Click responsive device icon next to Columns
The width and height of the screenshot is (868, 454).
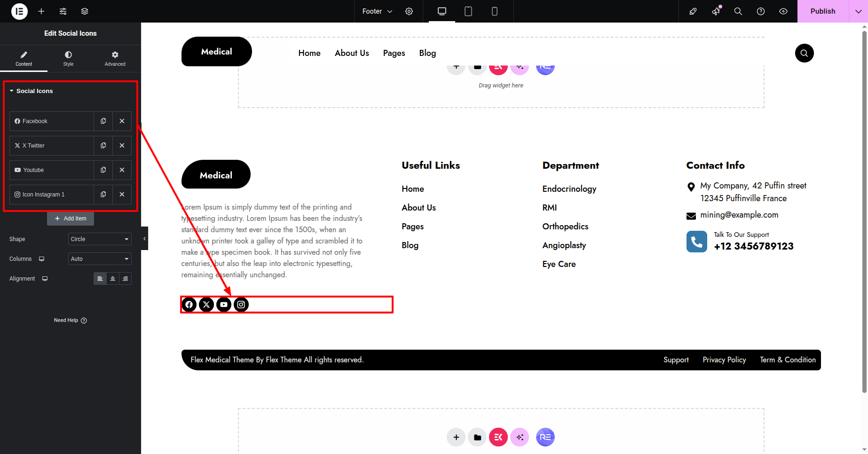coord(42,259)
